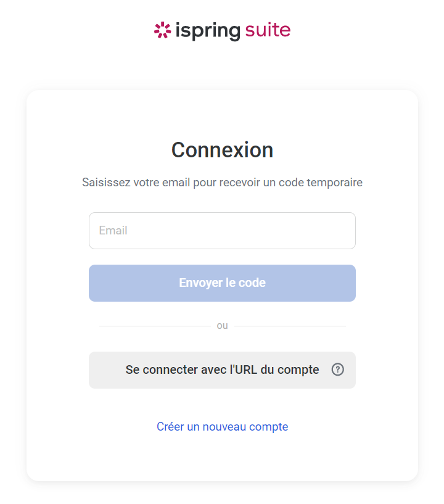Click the dark "ispring" wordmark text
The width and height of the screenshot is (444, 504).
[207, 30]
